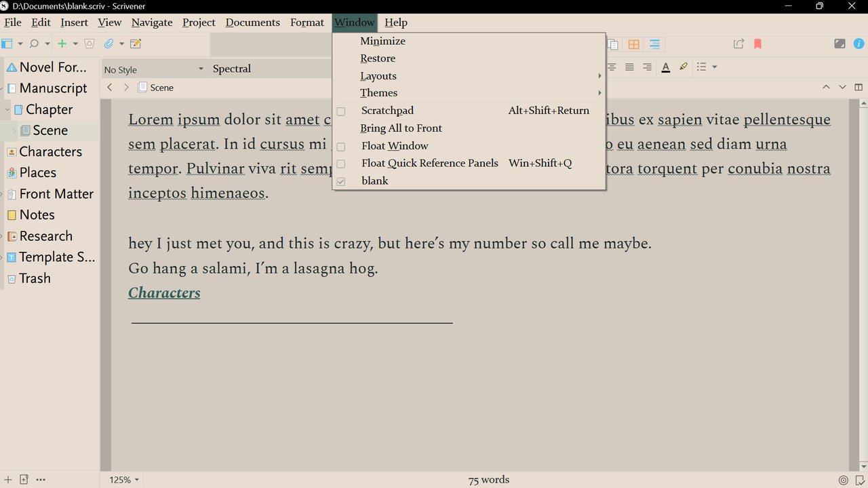Click the View mode binder icon
Image resolution: width=868 pixels, height=488 pixels.
[7, 43]
